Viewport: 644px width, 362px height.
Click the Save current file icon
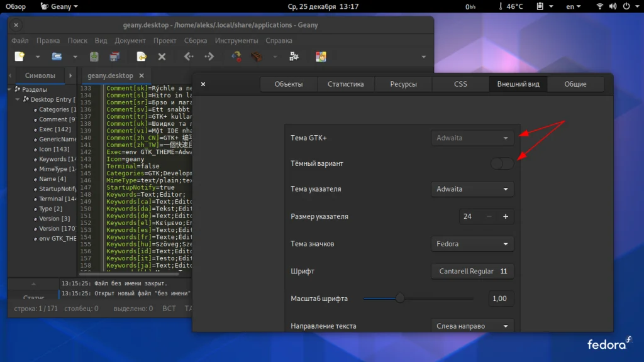(94, 57)
